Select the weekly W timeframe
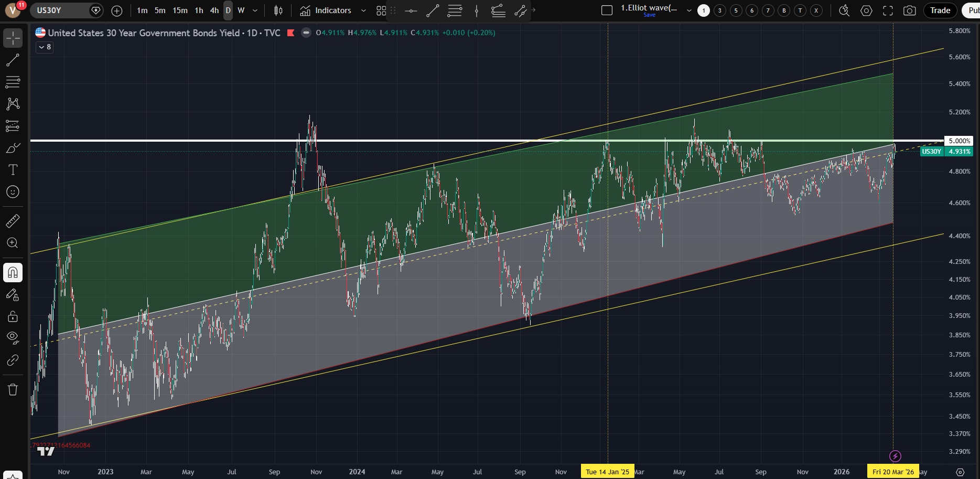 [241, 10]
